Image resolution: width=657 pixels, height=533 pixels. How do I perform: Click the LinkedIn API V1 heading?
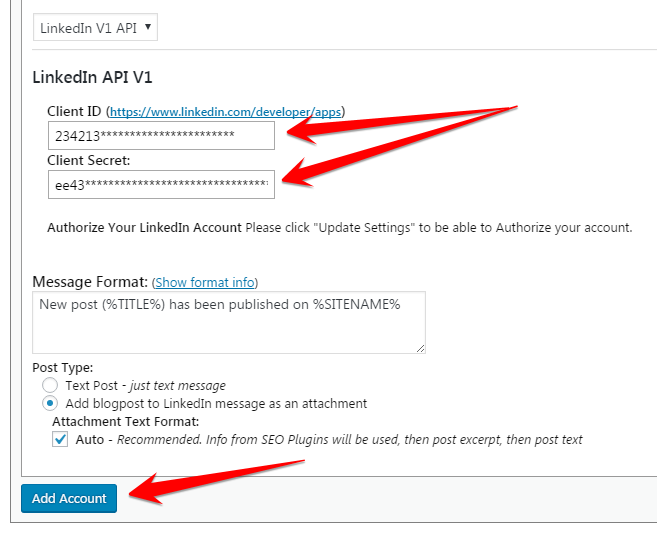tap(92, 77)
